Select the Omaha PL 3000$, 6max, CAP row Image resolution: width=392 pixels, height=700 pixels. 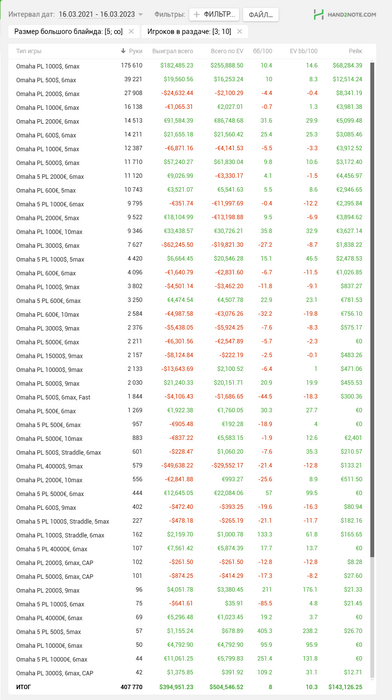(x=189, y=673)
